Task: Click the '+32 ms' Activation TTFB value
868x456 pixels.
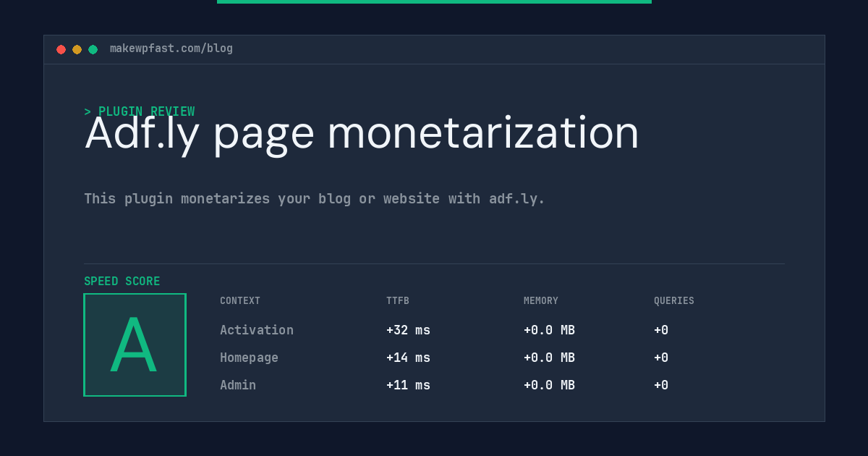Action: tap(408, 330)
